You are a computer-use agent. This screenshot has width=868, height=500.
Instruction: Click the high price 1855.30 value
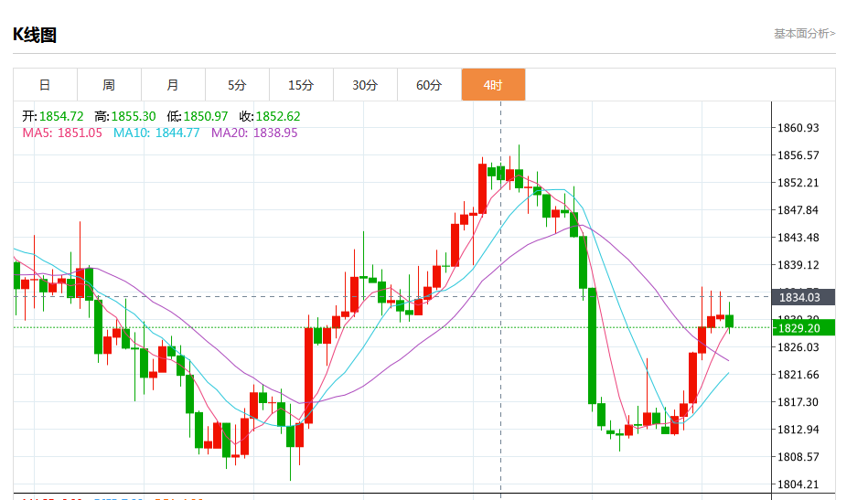coord(134,116)
